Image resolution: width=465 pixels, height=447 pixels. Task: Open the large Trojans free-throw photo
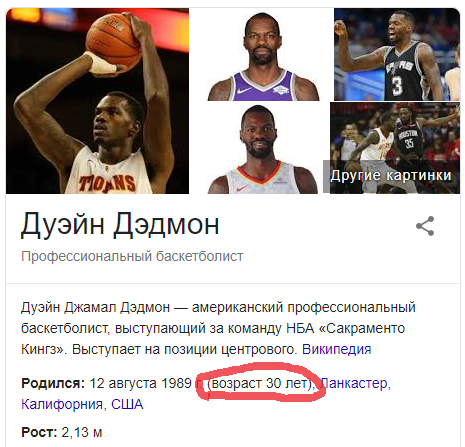(x=97, y=101)
